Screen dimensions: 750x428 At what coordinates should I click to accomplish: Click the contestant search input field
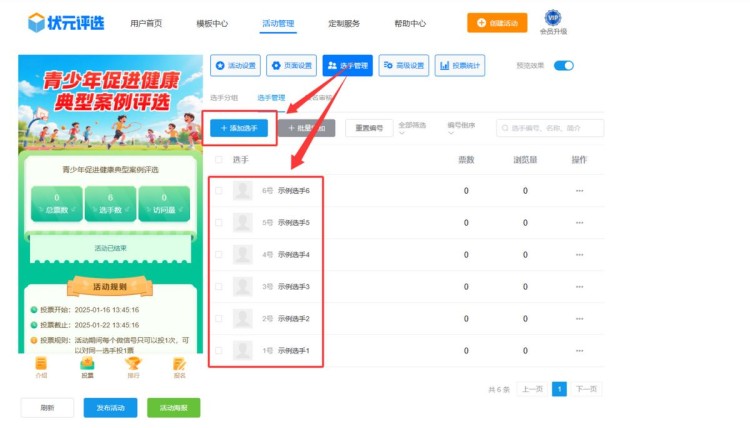[555, 128]
